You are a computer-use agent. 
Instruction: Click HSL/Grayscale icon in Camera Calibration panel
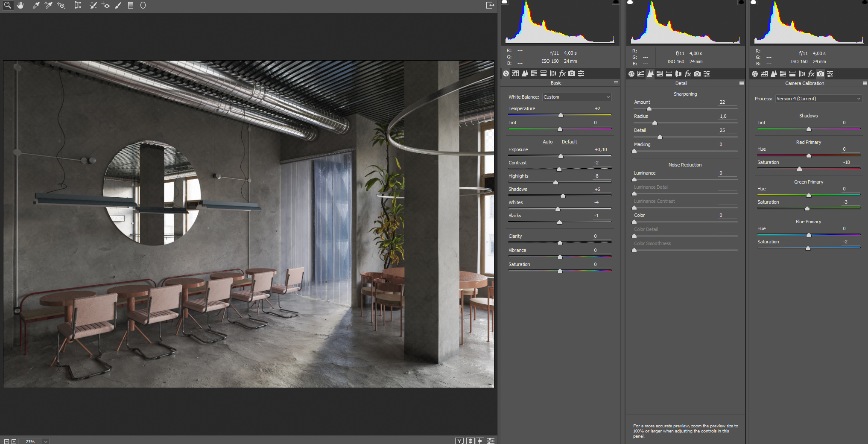pos(783,74)
